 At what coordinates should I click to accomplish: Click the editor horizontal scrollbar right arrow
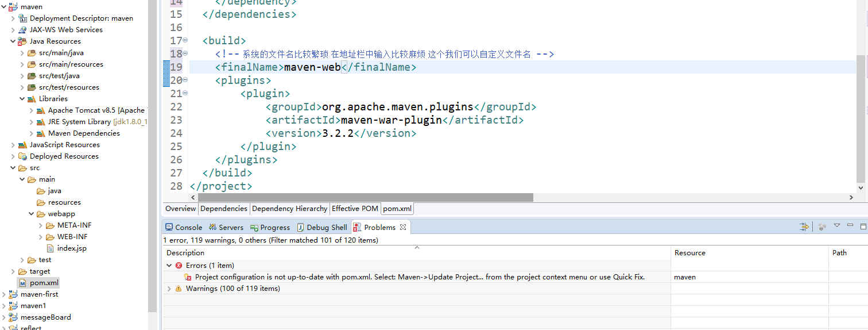point(851,197)
